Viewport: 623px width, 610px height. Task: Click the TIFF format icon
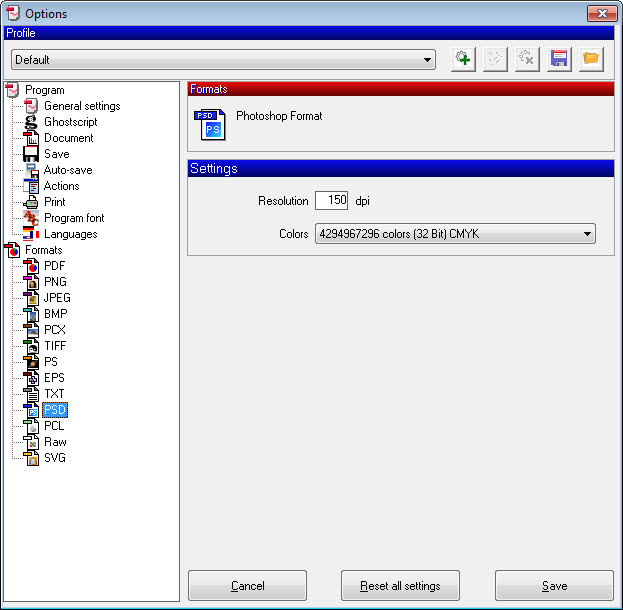tap(31, 346)
